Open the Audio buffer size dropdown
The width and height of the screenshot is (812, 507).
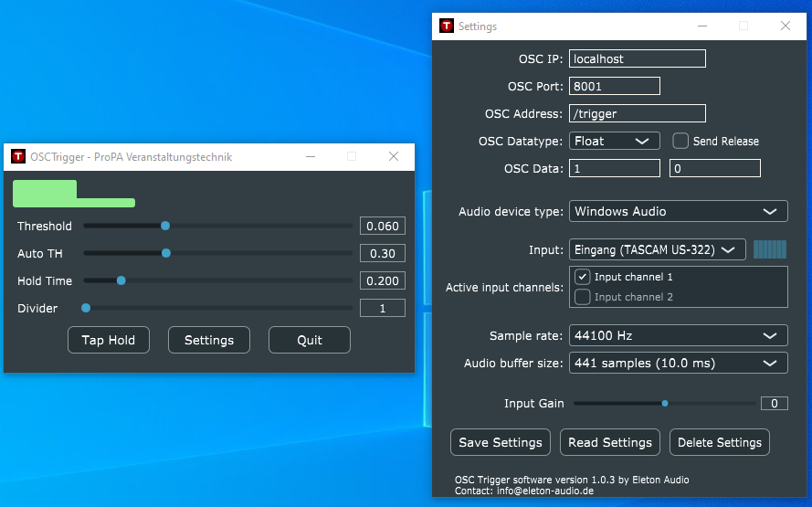tap(679, 363)
